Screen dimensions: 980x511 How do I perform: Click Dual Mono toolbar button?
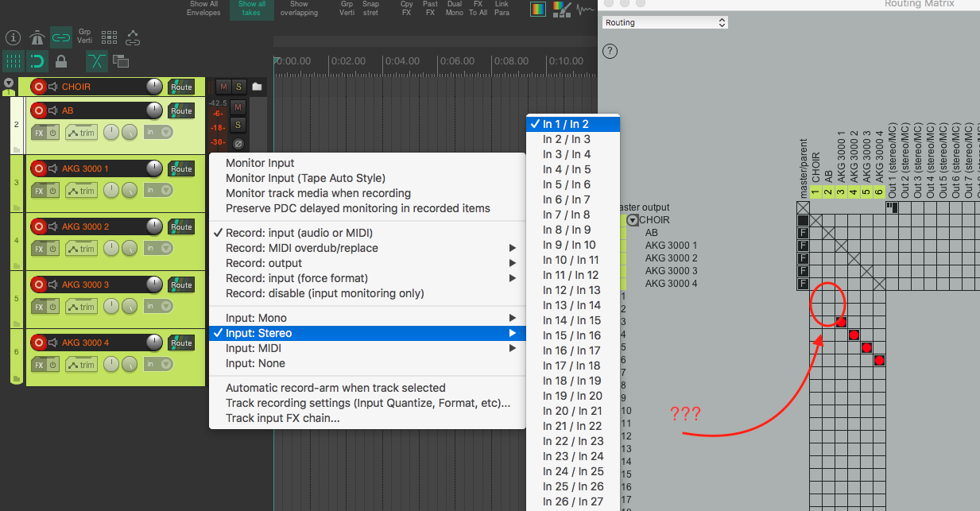pos(454,9)
